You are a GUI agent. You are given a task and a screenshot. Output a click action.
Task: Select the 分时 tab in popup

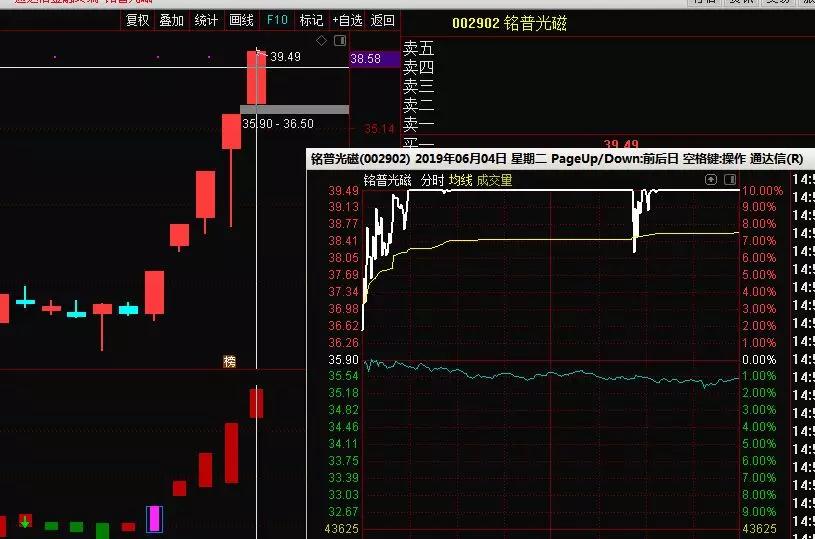[x=432, y=181]
